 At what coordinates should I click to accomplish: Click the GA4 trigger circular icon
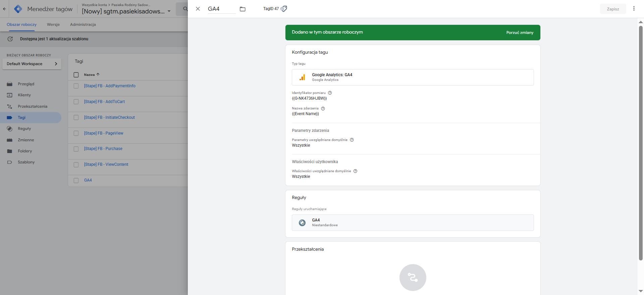302,223
